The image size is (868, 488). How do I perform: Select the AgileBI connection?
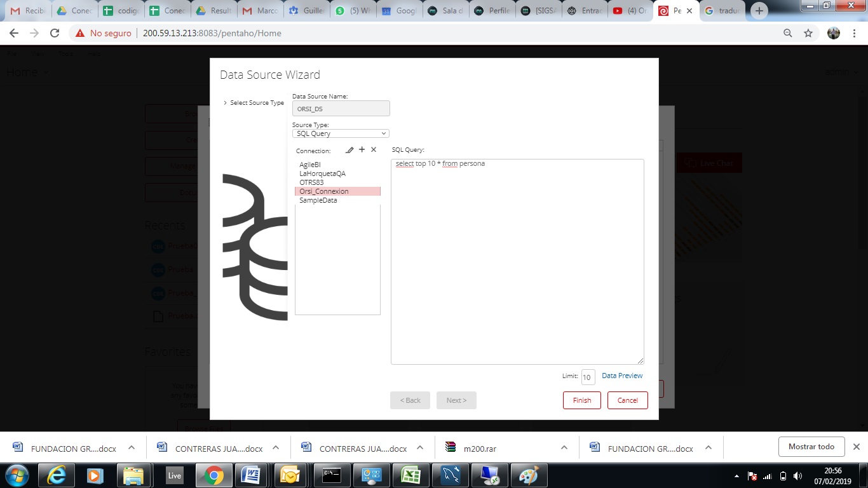(x=337, y=165)
